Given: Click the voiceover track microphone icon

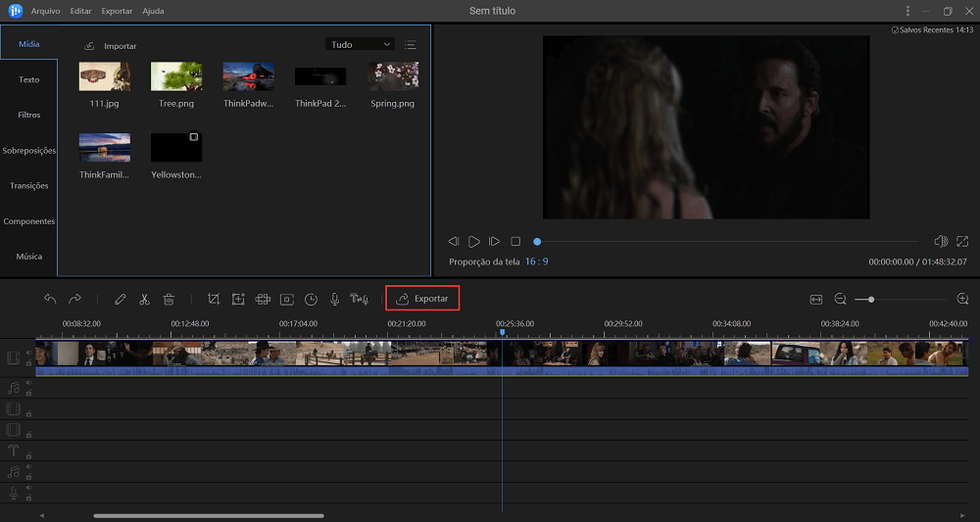Looking at the screenshot, I should (13, 494).
